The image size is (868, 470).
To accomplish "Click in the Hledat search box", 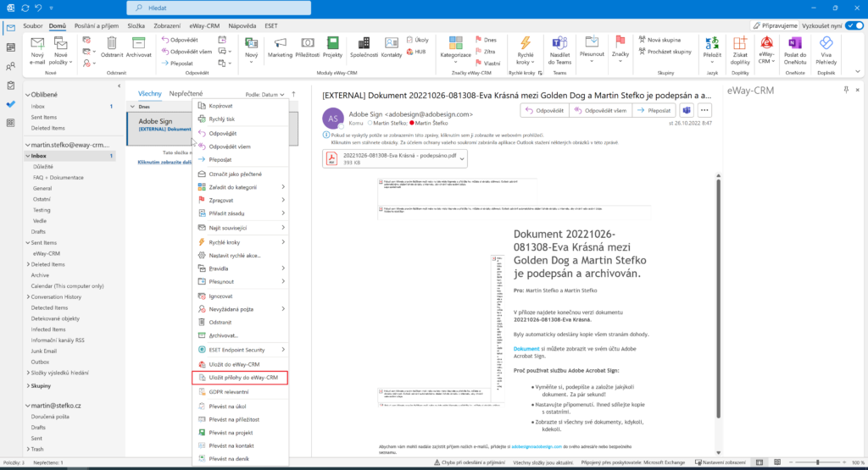I will [219, 8].
